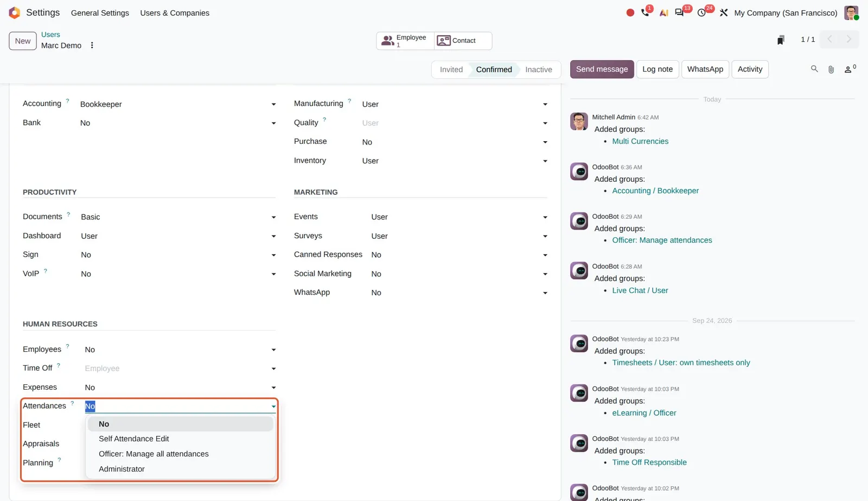
Task: Click Documents field help question mark
Action: [68, 214]
